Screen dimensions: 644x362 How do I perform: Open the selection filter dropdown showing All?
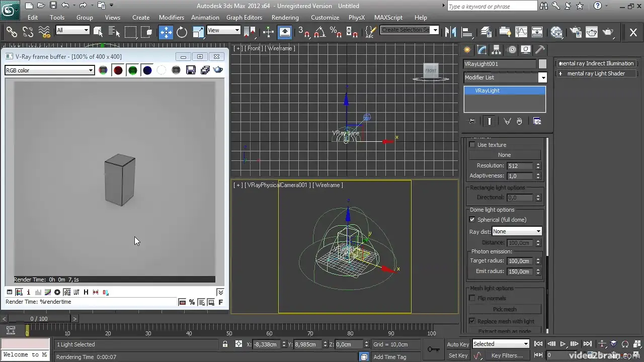[x=72, y=30]
